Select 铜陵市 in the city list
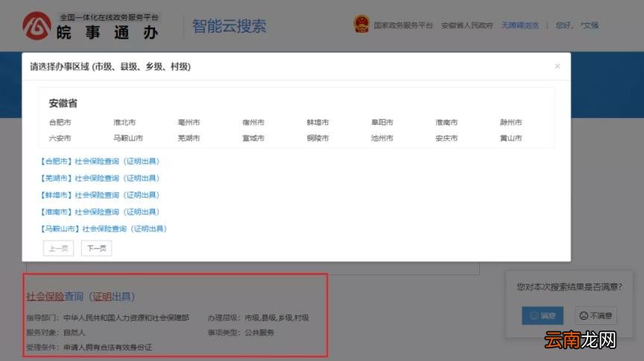Screen dimensions: 644x361 coord(318,138)
